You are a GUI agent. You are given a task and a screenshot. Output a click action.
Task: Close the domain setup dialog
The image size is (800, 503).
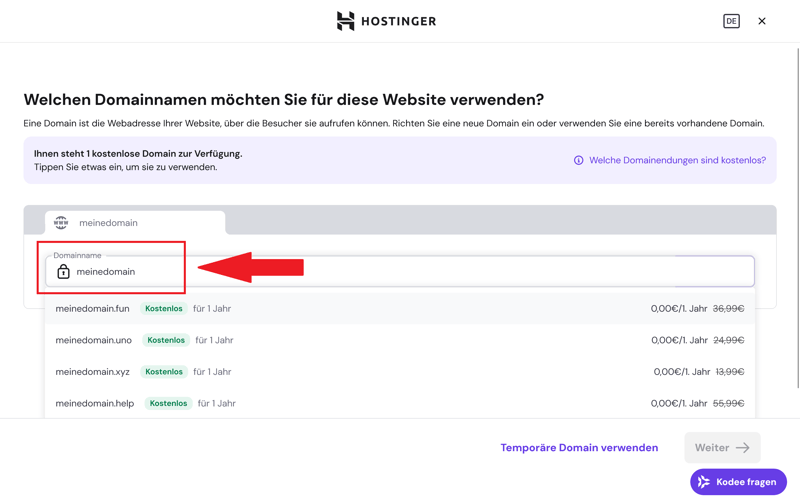pos(762,21)
